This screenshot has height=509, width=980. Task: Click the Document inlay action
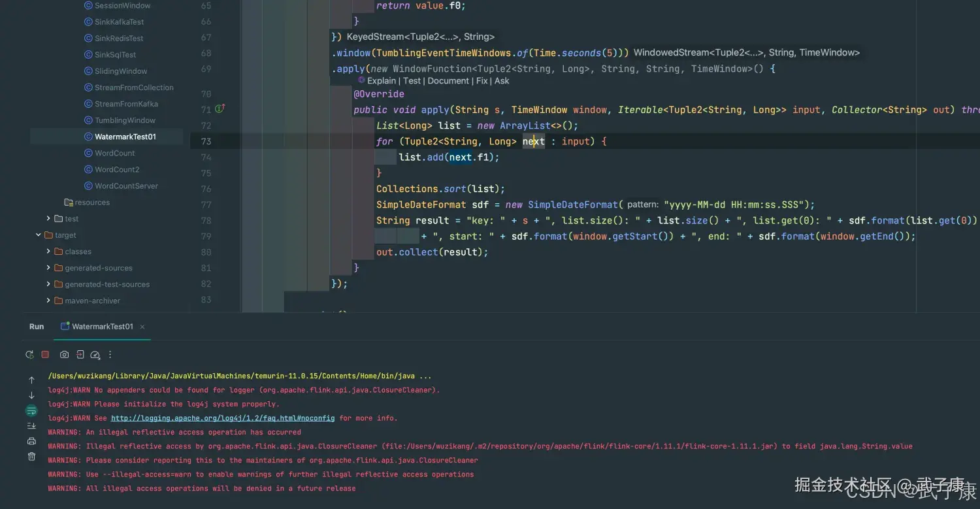[x=448, y=81]
